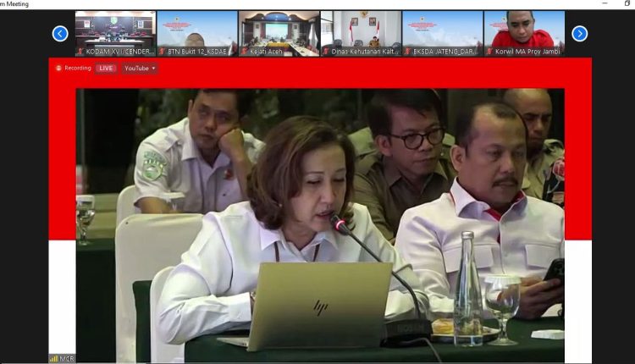Click the muted mic icon on KODAM XVII
635x364 pixels.
pos(80,52)
